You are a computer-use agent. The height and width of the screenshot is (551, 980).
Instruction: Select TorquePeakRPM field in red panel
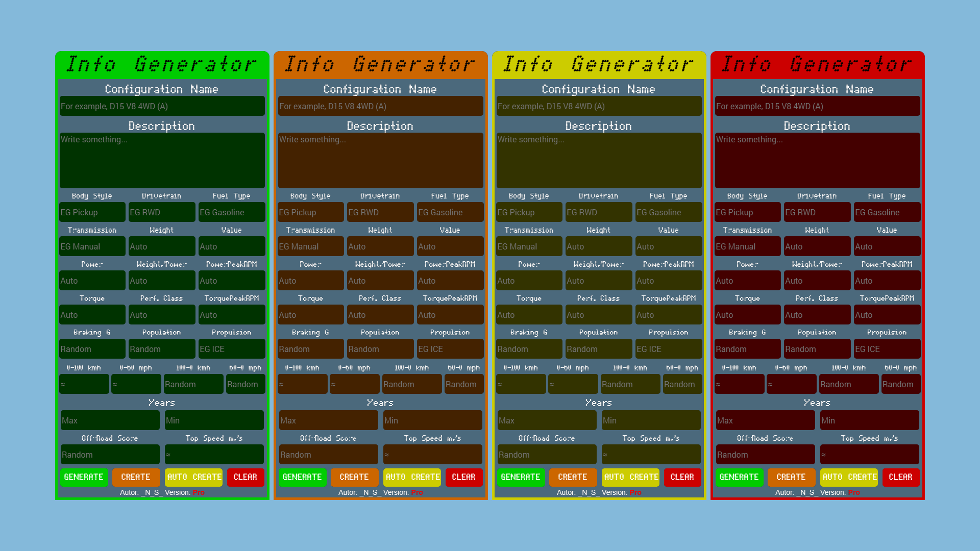887,315
